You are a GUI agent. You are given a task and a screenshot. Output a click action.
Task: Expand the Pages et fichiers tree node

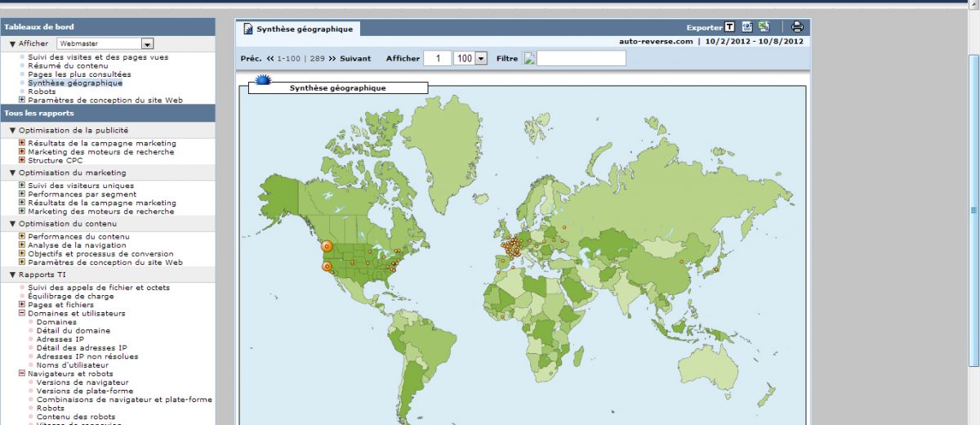22,305
